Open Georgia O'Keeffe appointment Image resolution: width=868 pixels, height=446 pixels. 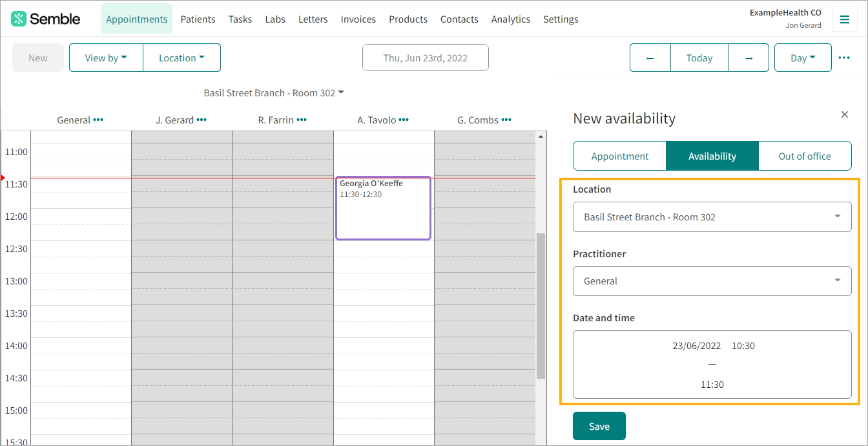[x=383, y=208]
